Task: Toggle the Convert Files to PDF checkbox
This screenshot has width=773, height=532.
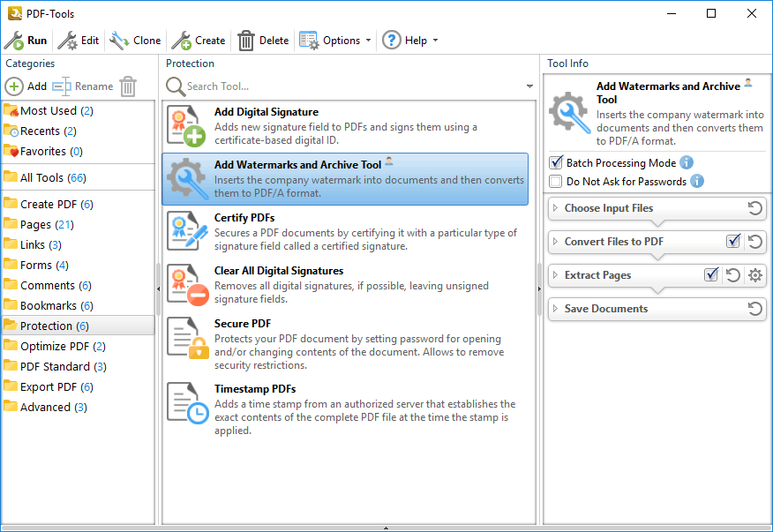Action: click(733, 241)
